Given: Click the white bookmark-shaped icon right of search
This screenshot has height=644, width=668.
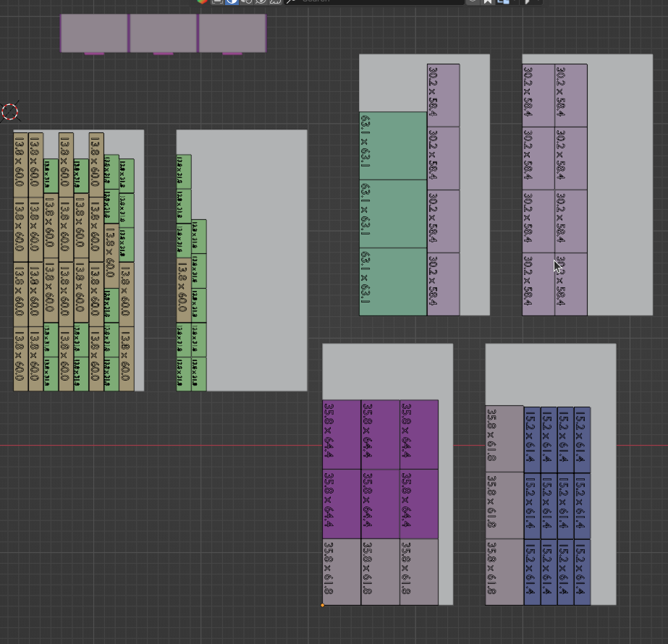Looking at the screenshot, I should (x=488, y=1).
